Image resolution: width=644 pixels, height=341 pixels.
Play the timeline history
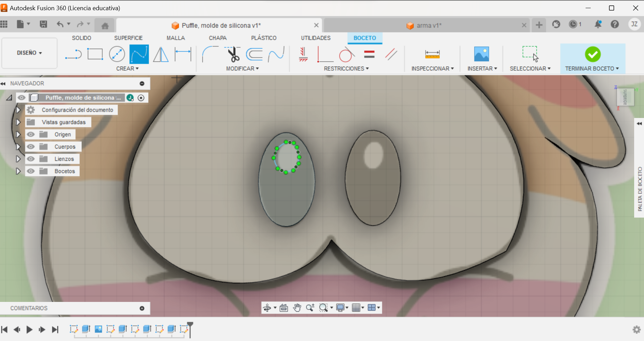[30, 329]
